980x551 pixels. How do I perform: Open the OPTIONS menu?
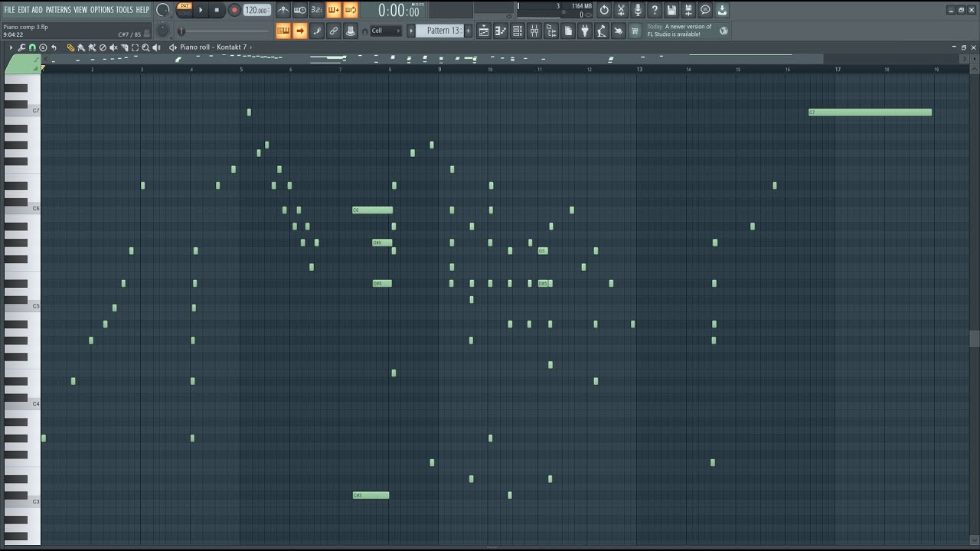(102, 10)
